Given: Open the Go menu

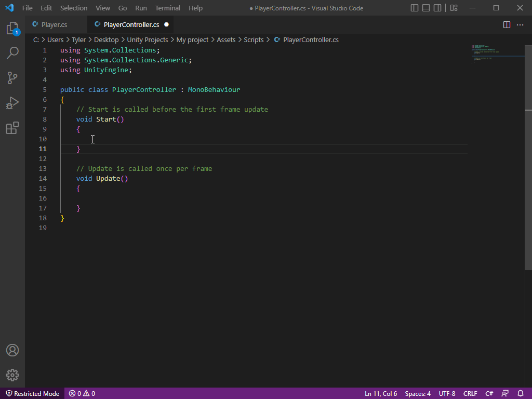Looking at the screenshot, I should pos(123,8).
